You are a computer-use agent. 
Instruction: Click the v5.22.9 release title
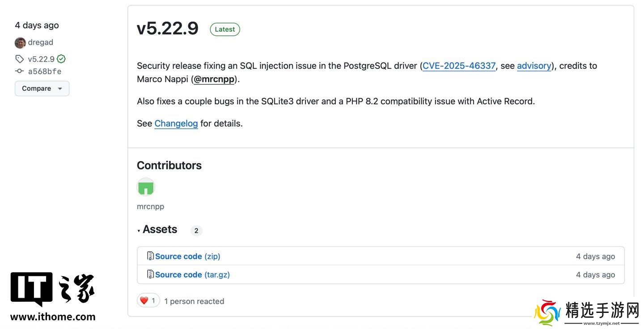168,29
